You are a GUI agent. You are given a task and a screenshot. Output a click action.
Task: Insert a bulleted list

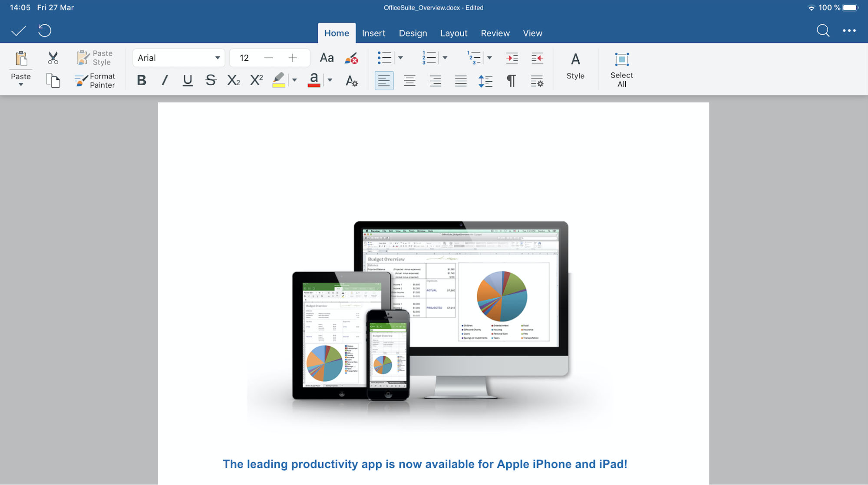(384, 58)
